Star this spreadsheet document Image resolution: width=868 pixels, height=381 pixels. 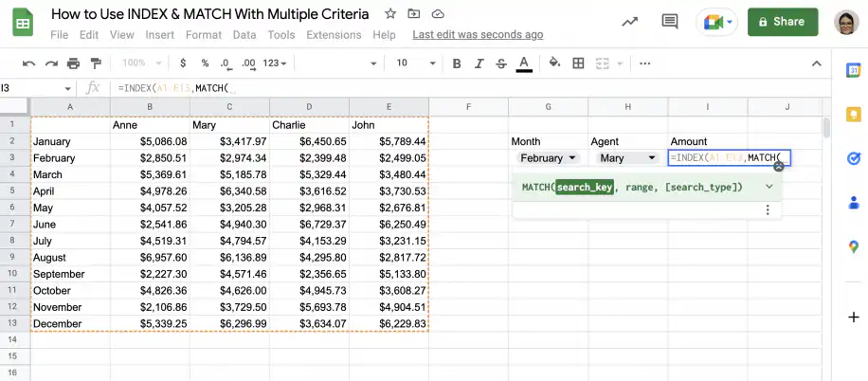tap(390, 14)
